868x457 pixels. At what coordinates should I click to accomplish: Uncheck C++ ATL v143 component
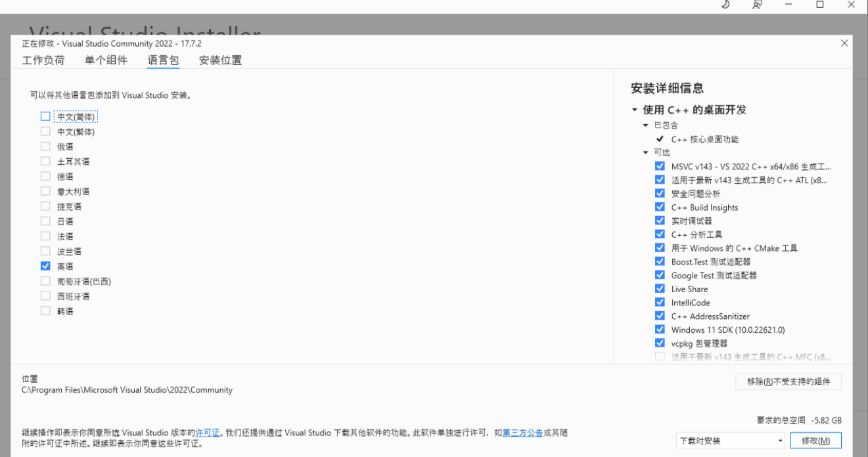click(x=660, y=179)
